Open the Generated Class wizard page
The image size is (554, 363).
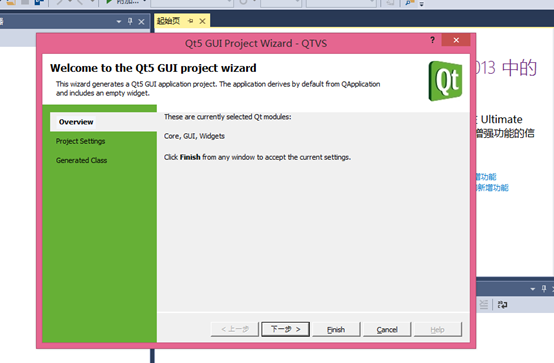click(x=81, y=160)
